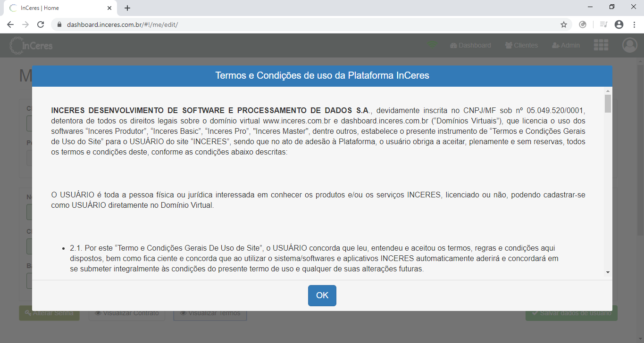Open Admin in the top navbar
Image resolution: width=644 pixels, height=343 pixels.
coord(566,45)
